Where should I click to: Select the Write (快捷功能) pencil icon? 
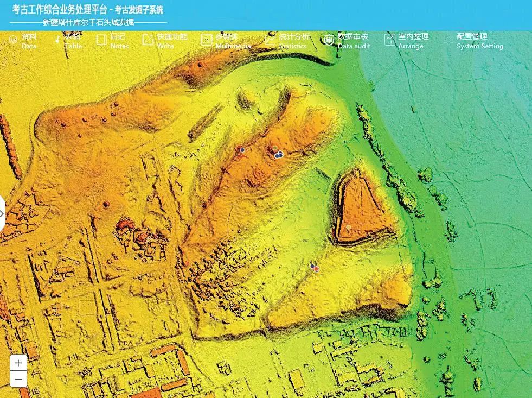tap(148, 40)
